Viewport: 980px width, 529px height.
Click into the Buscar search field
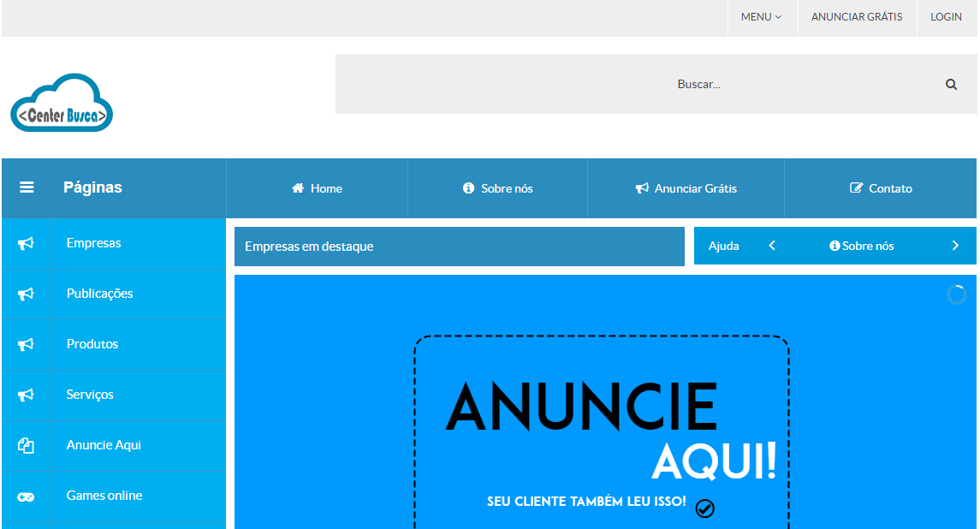pos(633,85)
